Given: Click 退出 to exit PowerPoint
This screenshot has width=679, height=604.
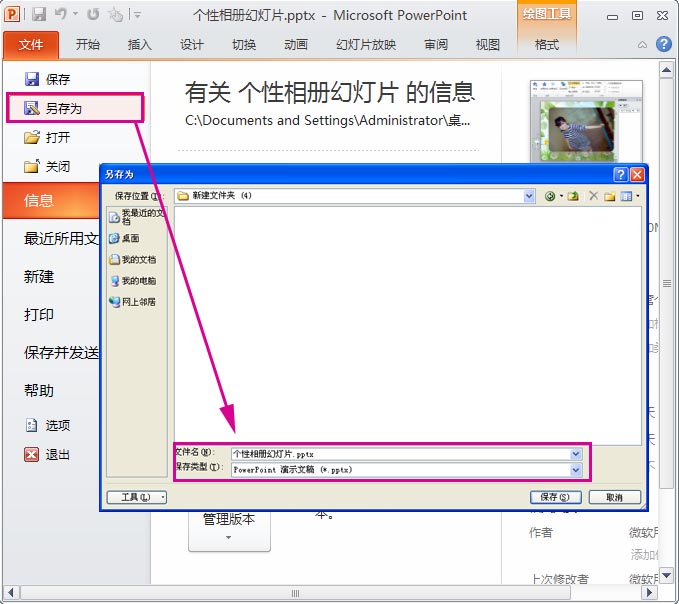Looking at the screenshot, I should point(48,455).
